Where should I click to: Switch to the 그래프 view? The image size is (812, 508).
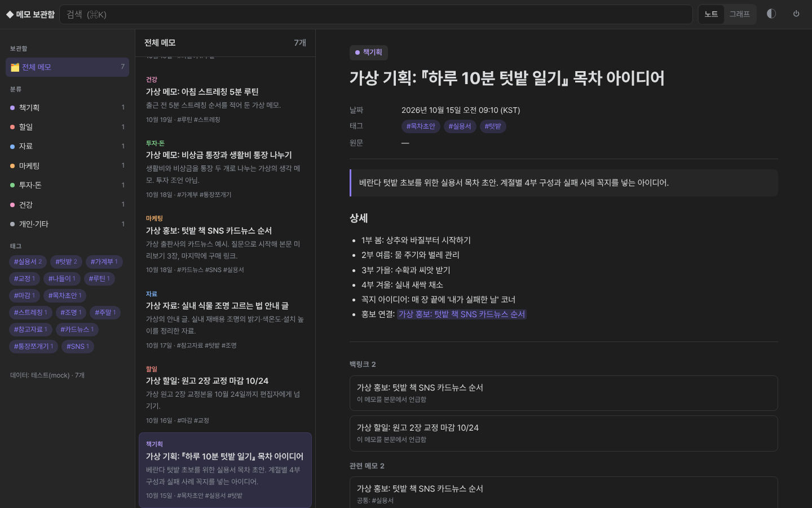pos(739,14)
